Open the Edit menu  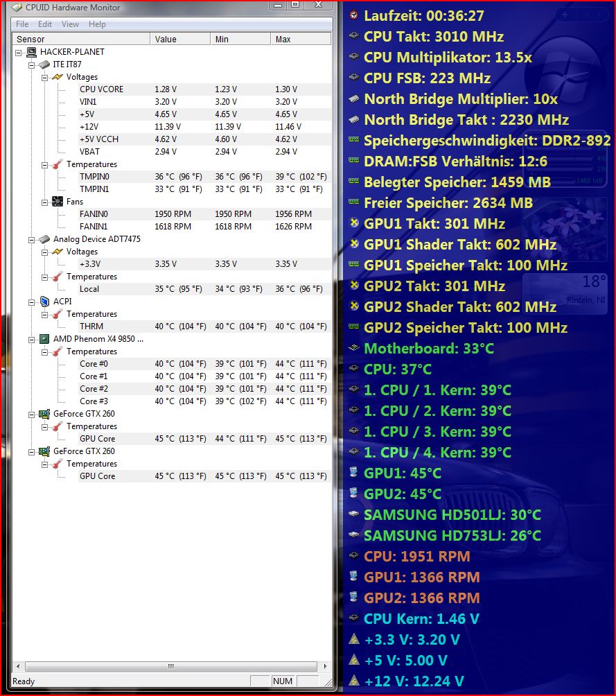click(45, 24)
